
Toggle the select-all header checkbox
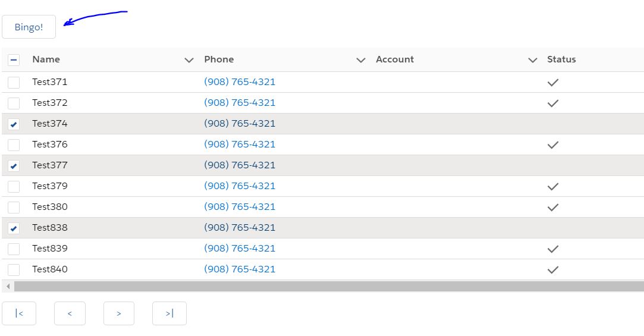coord(14,59)
